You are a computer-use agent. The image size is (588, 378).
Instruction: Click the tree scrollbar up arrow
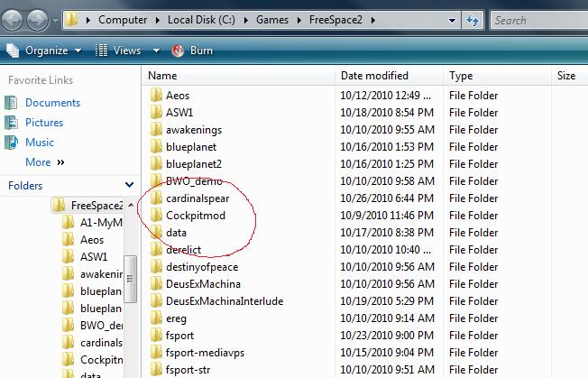[131, 205]
